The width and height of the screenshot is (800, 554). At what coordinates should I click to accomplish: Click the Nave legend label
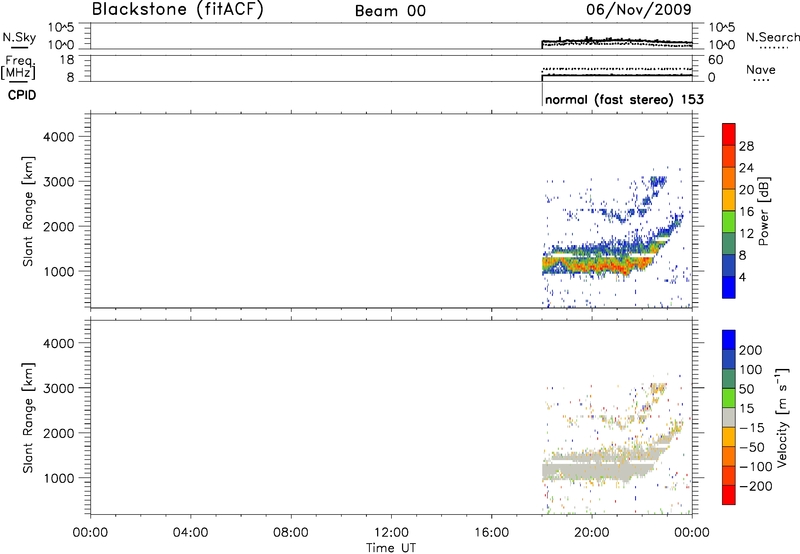point(761,69)
